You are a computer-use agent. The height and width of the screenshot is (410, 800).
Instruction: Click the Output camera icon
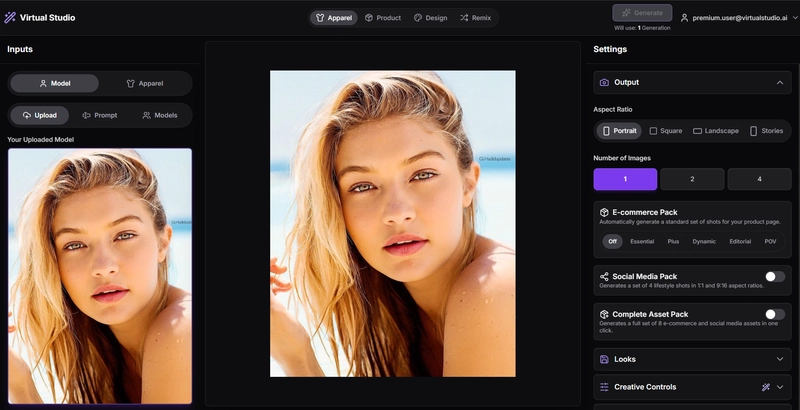tap(604, 83)
